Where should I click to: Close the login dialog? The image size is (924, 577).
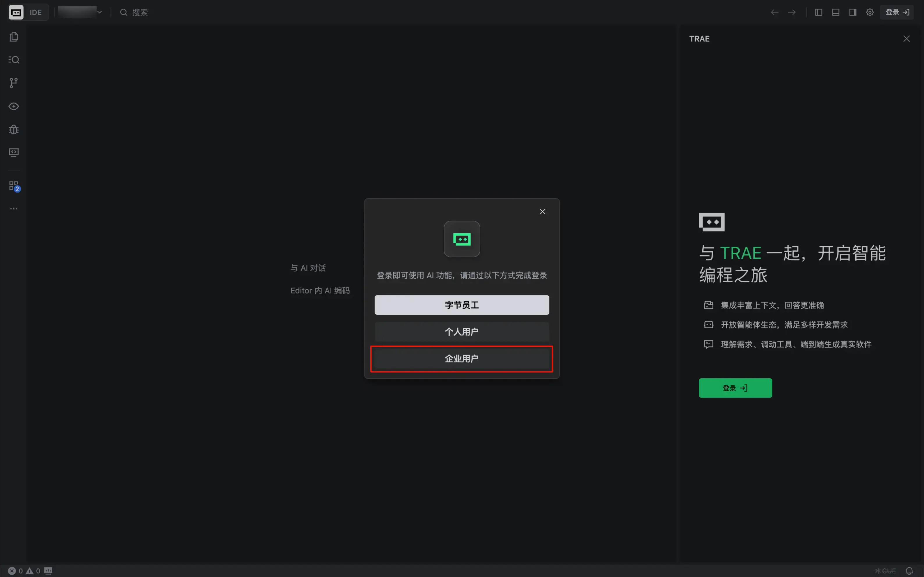tap(542, 211)
